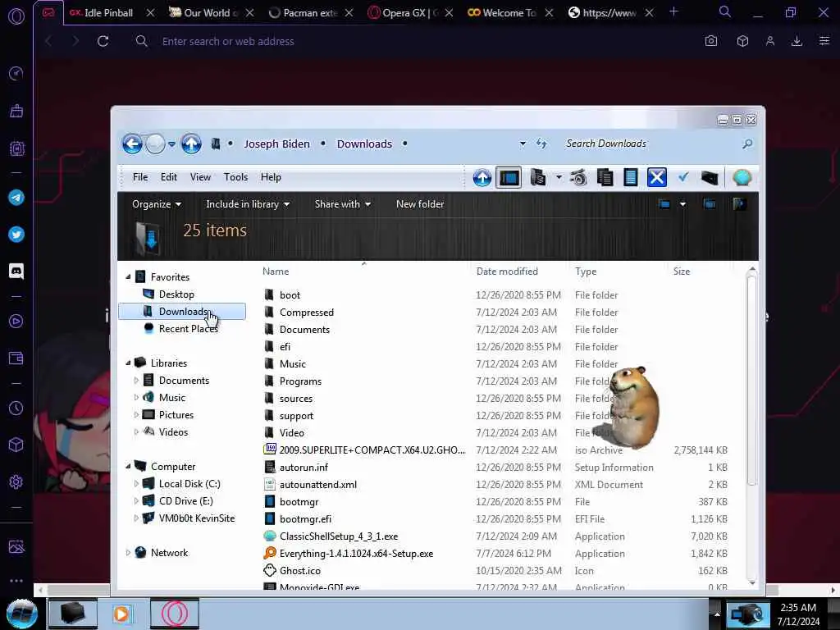Collapse the Favorites tree group

click(x=128, y=277)
